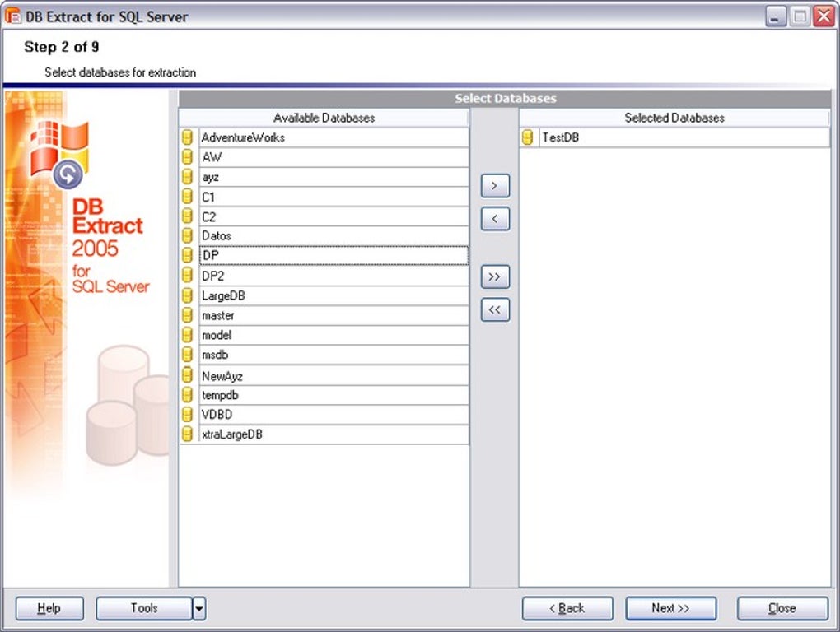This screenshot has height=632, width=840.
Task: Proceed to step 3 with Next
Action: point(670,607)
